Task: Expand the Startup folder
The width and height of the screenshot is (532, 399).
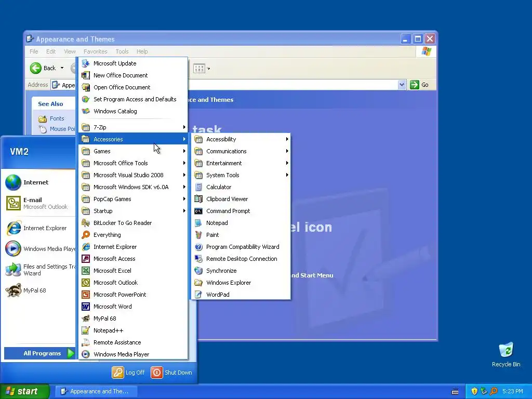Action: coord(133,211)
